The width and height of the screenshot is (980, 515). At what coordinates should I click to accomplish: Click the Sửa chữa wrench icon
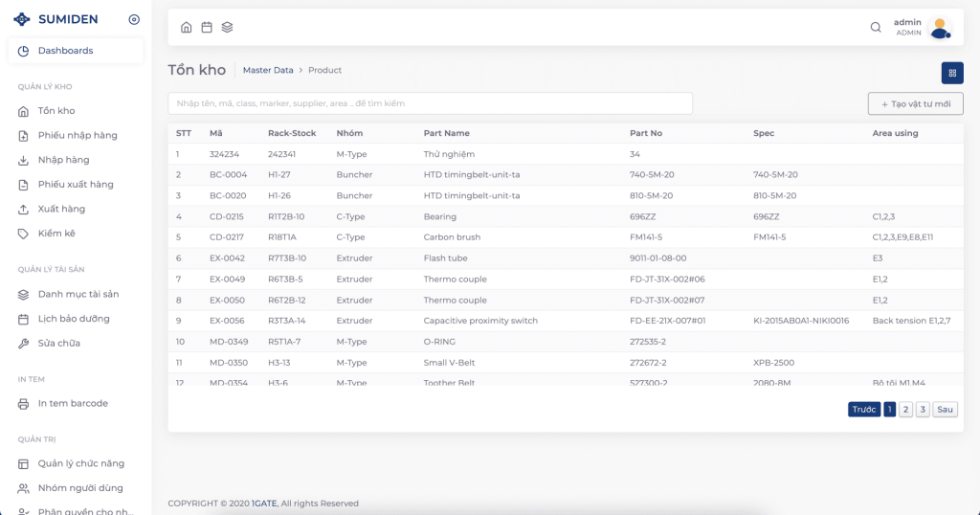point(23,344)
